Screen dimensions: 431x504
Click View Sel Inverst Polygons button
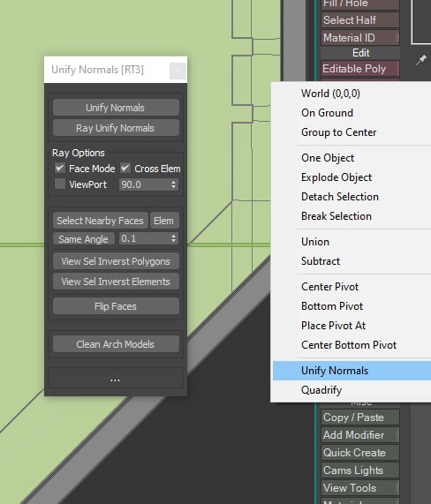[116, 261]
